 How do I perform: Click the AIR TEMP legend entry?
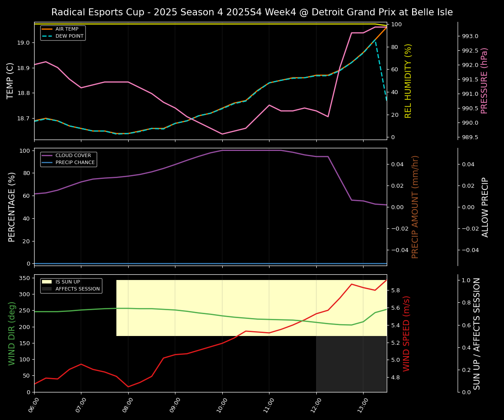[66, 29]
